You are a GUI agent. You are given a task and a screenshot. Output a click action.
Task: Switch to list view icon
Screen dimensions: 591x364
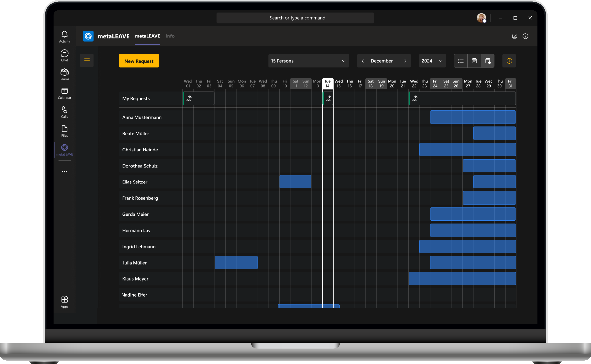[x=461, y=61]
